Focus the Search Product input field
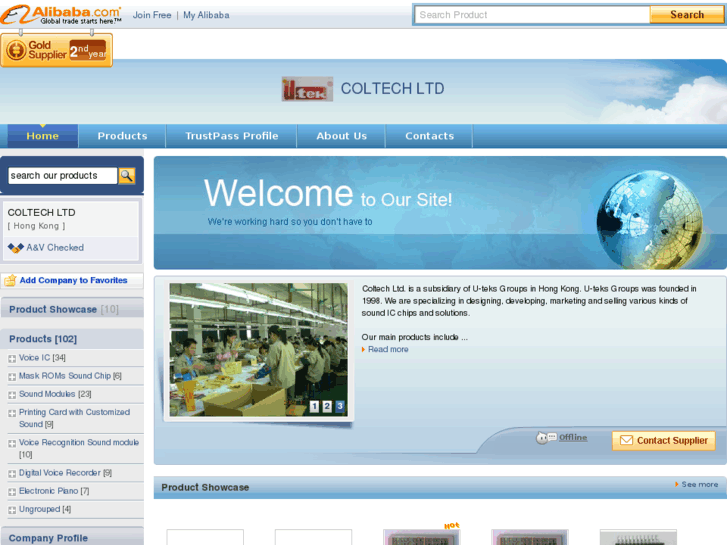This screenshot has width=727, height=545. pos(532,15)
